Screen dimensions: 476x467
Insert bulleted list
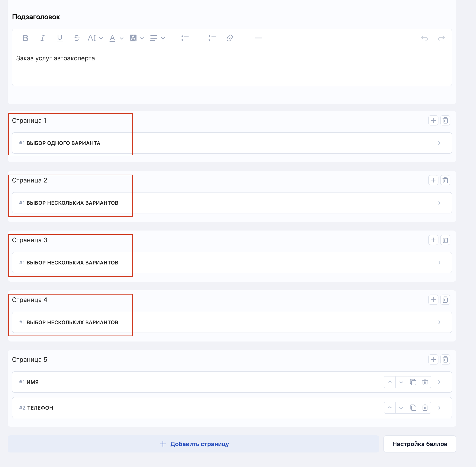click(x=185, y=38)
